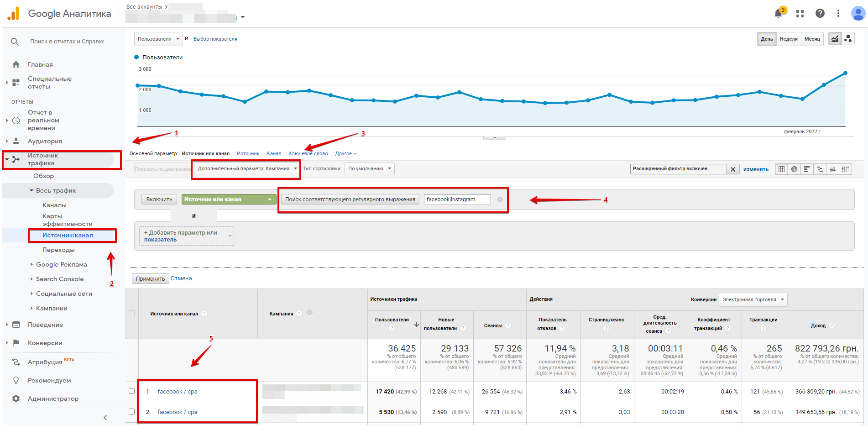Click the search magnifier in sidebar
The image size is (868, 425).
15,42
